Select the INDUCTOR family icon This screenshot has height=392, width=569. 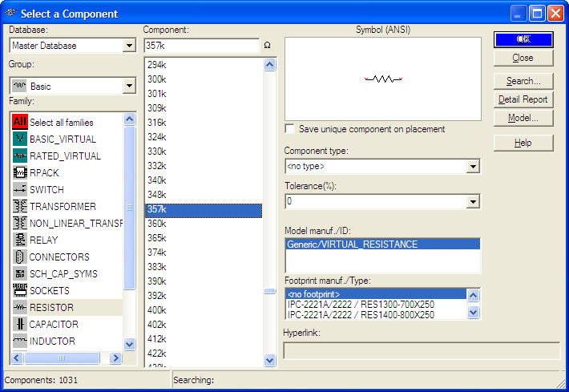coord(19,341)
